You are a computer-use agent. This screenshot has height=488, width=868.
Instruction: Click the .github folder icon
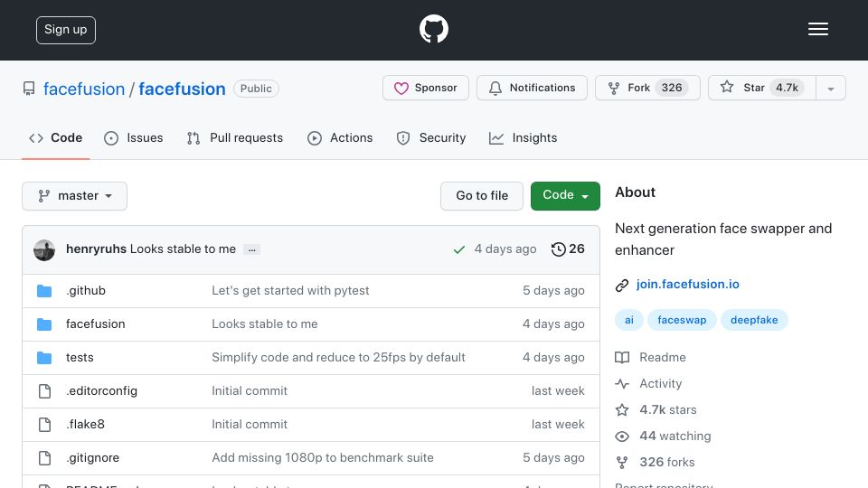point(44,291)
